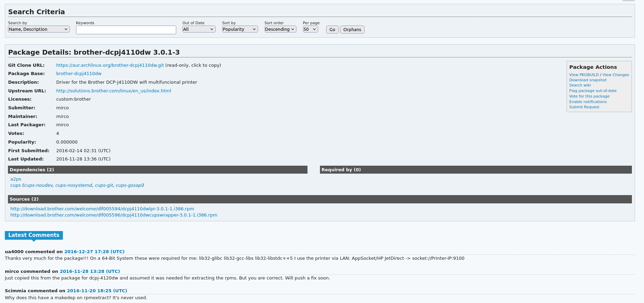Open the a2ps dependency link
The width and height of the screenshot is (644, 303).
click(16, 179)
